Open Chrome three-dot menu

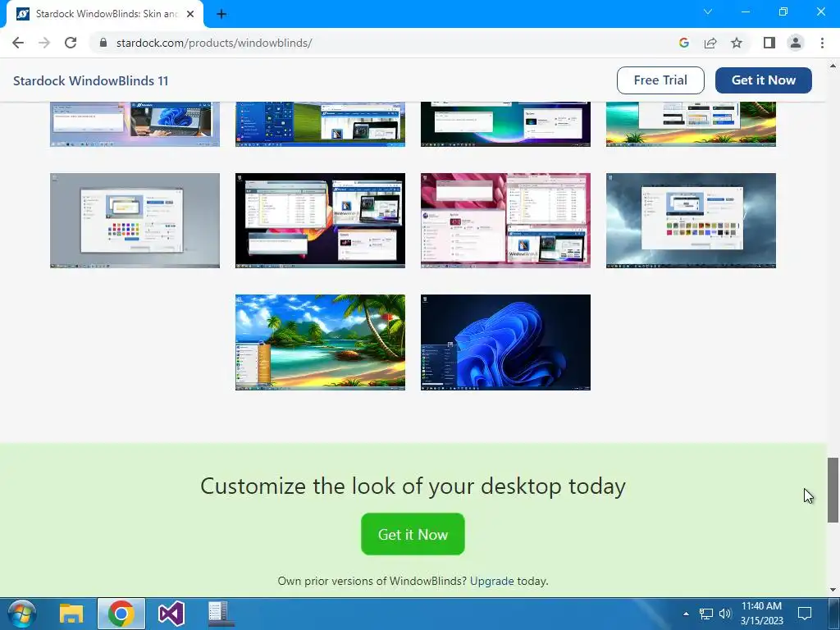822,43
